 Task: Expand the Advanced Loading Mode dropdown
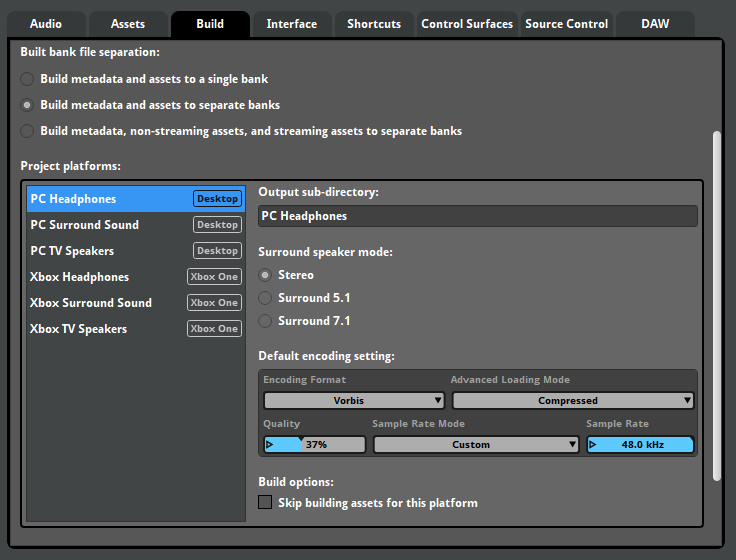click(572, 401)
